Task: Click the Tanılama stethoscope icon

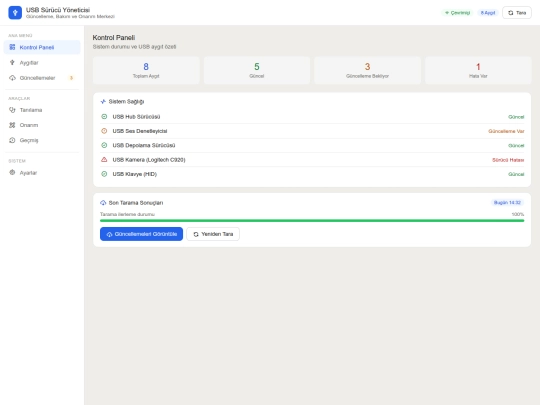Action: pos(12,110)
